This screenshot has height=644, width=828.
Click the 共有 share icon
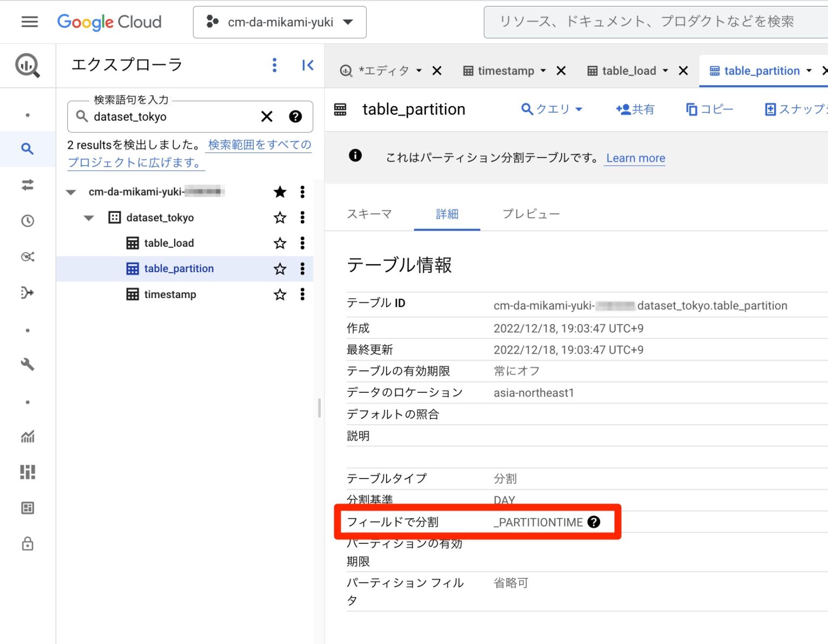624,109
